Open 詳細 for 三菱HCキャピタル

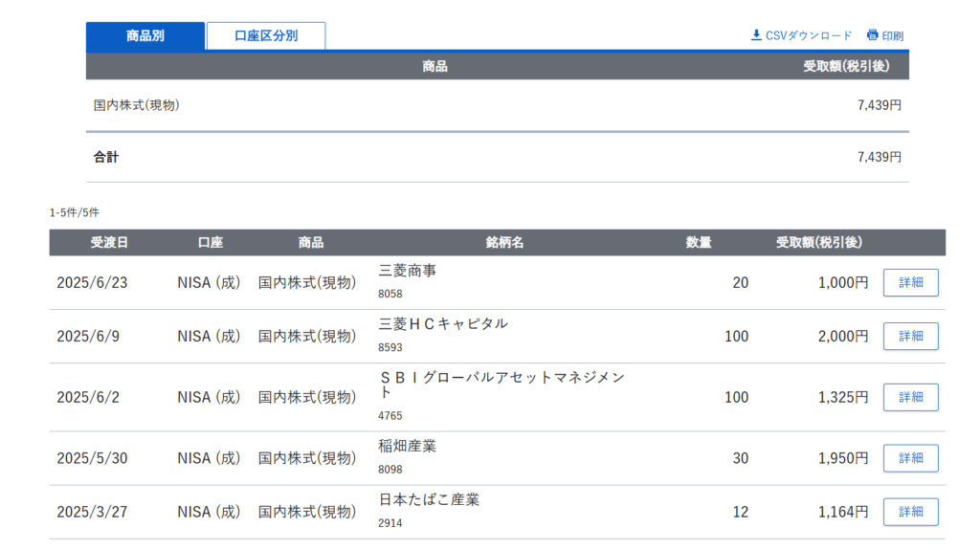[x=911, y=337]
